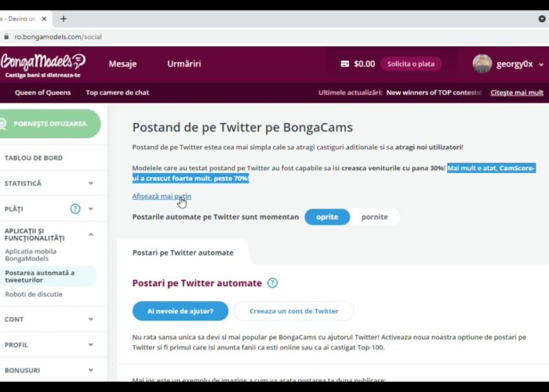This screenshot has width=549, height=392.
Task: Open Roboti de discutie
Action: click(x=34, y=294)
